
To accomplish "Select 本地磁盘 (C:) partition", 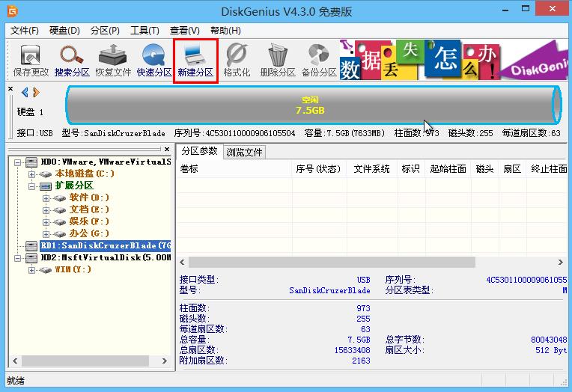I will coord(85,174).
